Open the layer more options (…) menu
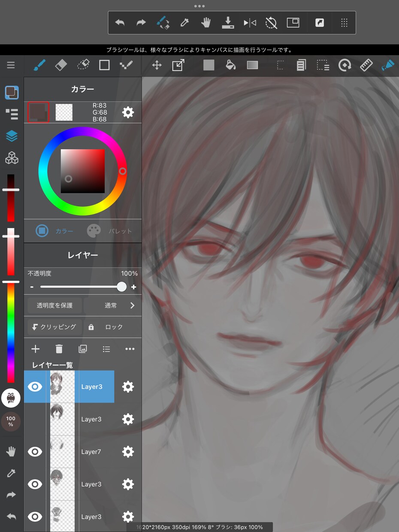 (130, 349)
